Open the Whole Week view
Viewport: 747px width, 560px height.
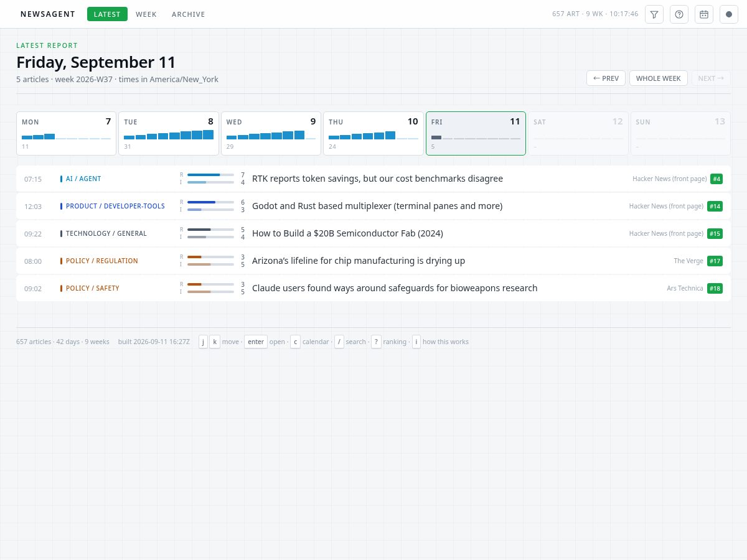[659, 78]
